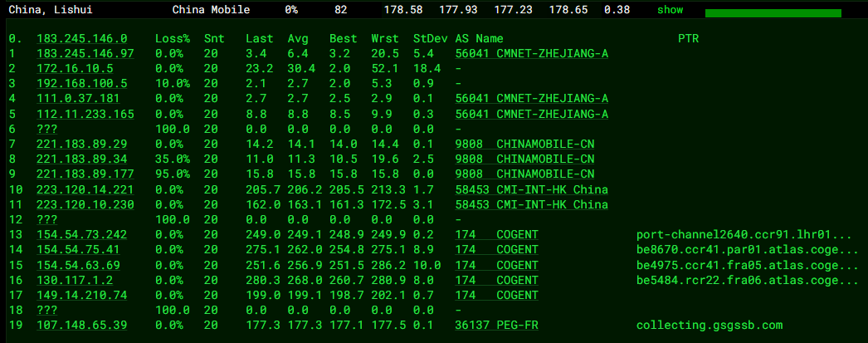The width and height of the screenshot is (868, 343).
Task: Click the ??? entry on hop 18
Action: click(46, 311)
